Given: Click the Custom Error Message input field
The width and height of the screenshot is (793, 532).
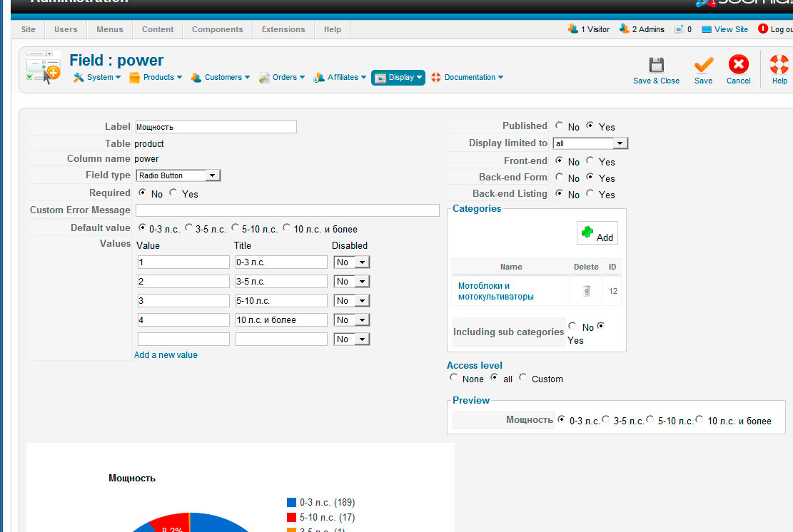Looking at the screenshot, I should 287,210.
